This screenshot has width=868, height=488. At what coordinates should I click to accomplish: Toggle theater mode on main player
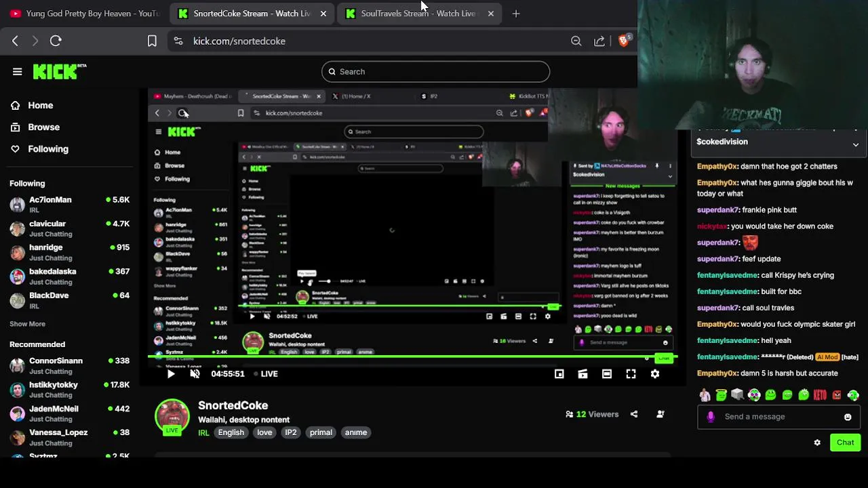click(x=607, y=373)
